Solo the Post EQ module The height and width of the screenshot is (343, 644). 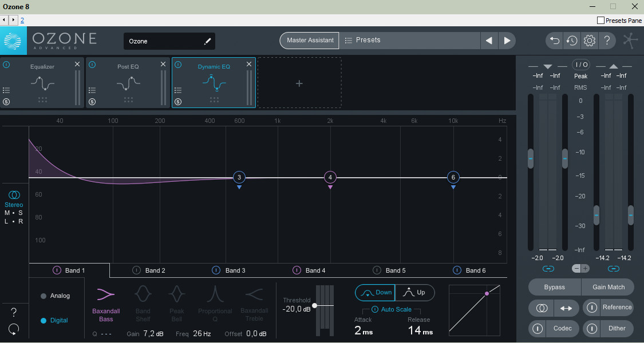pyautogui.click(x=92, y=102)
